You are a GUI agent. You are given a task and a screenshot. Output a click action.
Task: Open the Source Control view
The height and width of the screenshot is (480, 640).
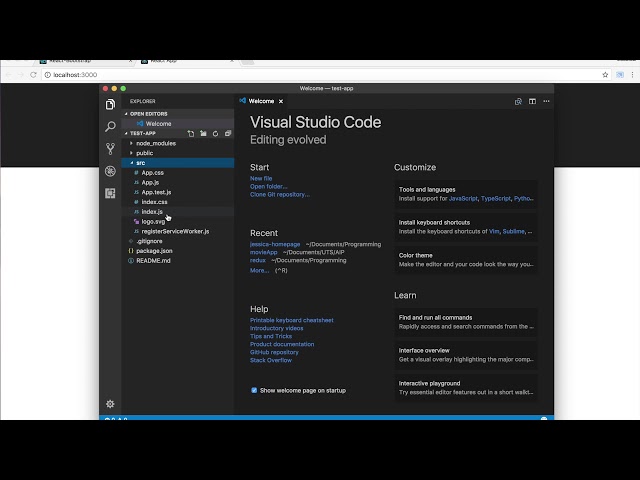click(x=110, y=149)
